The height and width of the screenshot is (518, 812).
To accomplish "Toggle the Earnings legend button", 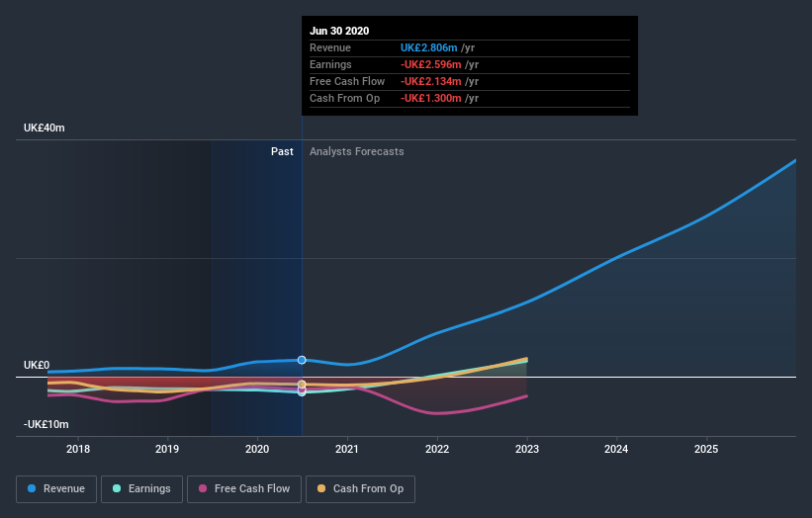I will (141, 489).
